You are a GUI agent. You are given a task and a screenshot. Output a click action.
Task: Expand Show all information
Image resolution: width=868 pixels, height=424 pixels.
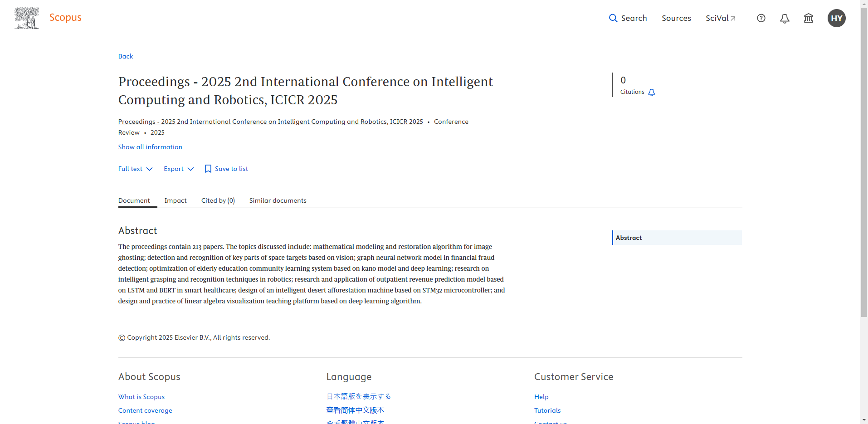150,147
